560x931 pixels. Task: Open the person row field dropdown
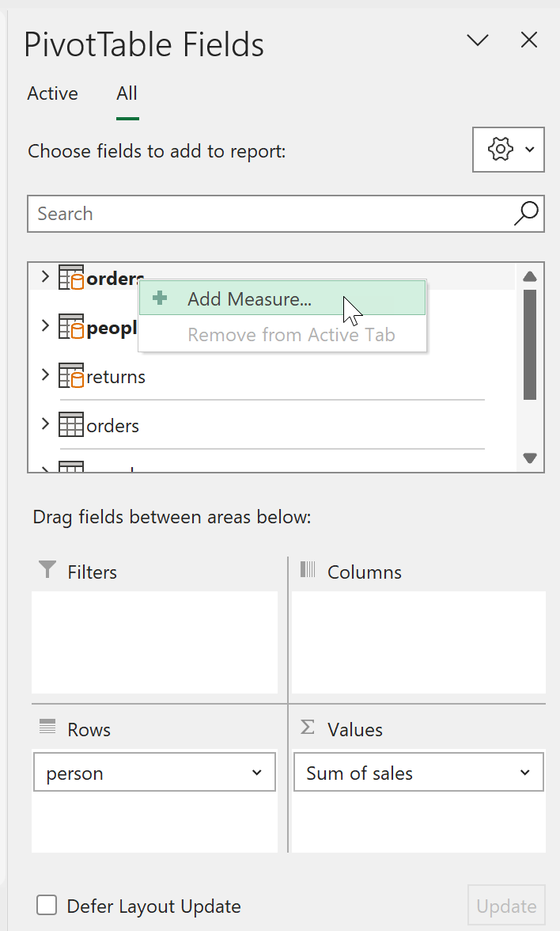coord(256,773)
